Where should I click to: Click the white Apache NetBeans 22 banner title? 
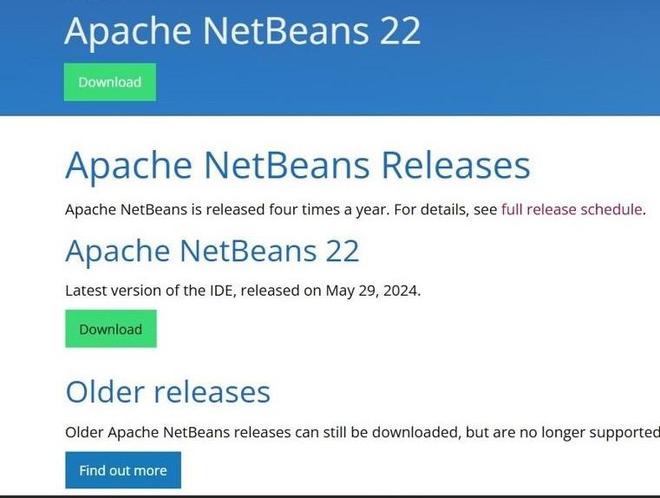[x=242, y=31]
